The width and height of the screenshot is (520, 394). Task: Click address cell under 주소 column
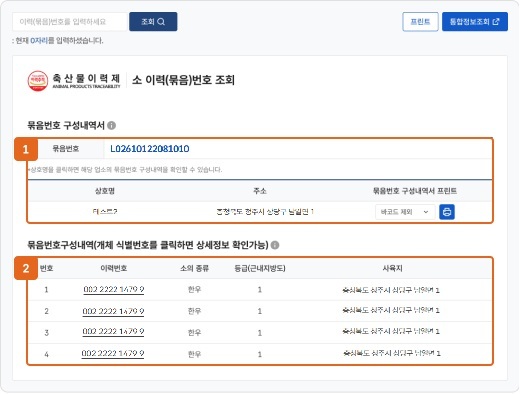(265, 212)
